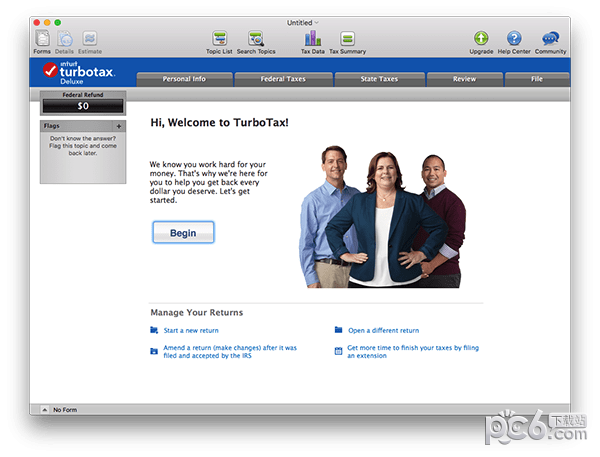Image resolution: width=600 pixels, height=457 pixels.
Task: Click icon beside Start a new return
Action: 154,330
